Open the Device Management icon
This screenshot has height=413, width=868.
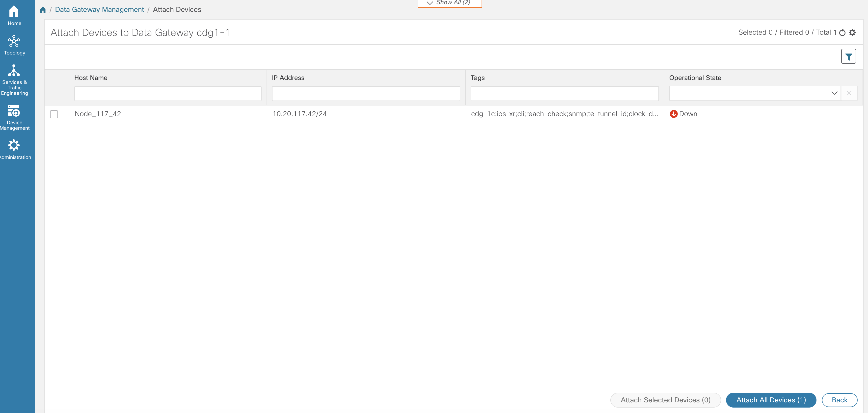(14, 111)
